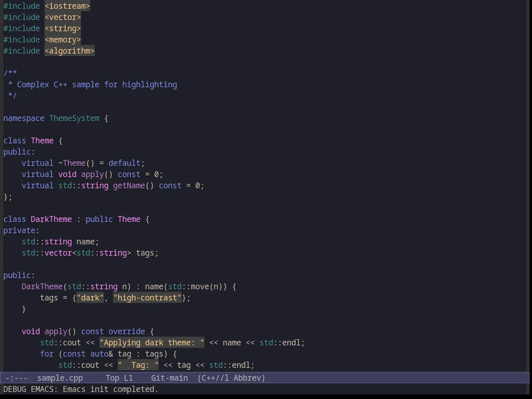The height and width of the screenshot is (399, 532).
Task: Click the 'private:' access specifier
Action: [21, 230]
